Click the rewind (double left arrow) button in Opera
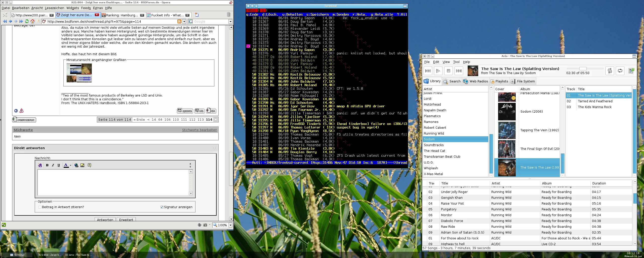 5,21
